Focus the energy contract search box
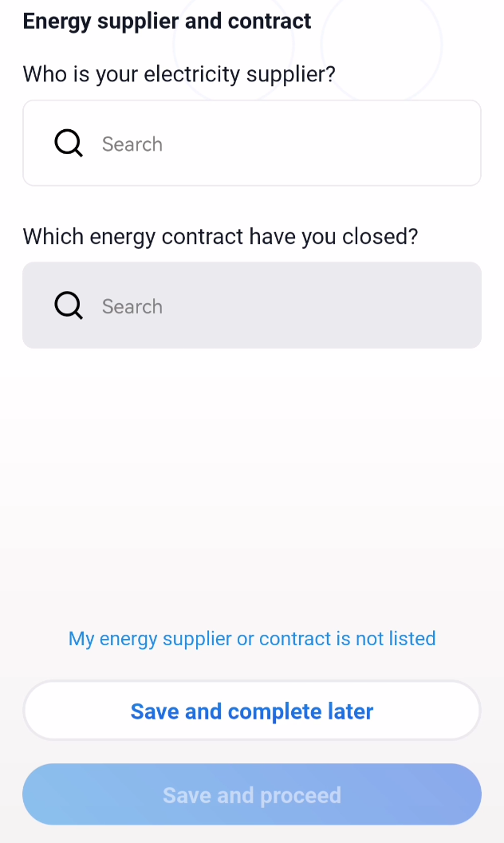This screenshot has height=843, width=504. (x=251, y=305)
